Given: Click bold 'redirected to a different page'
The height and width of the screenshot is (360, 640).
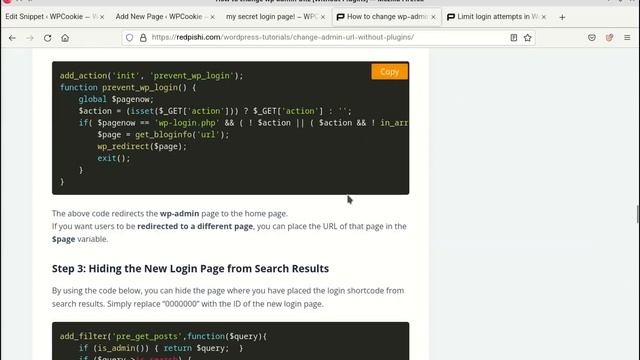Looking at the screenshot, I should [x=195, y=226].
